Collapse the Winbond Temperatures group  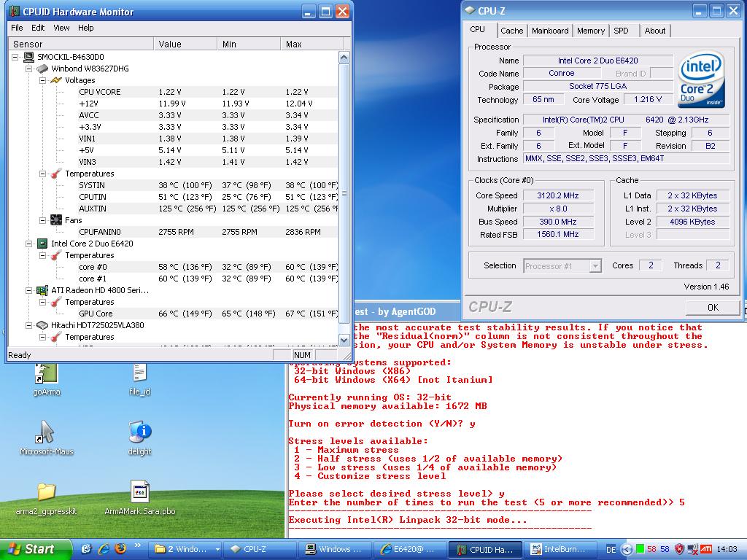click(42, 174)
